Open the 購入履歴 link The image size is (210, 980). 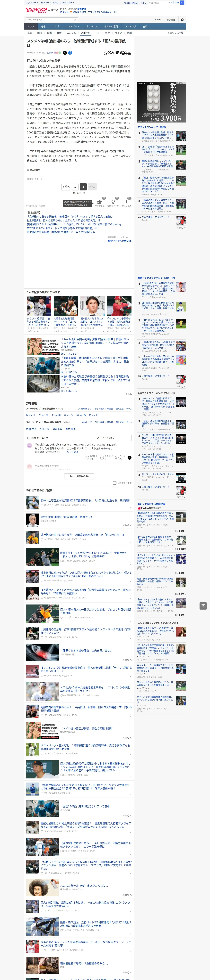[x=171, y=19]
